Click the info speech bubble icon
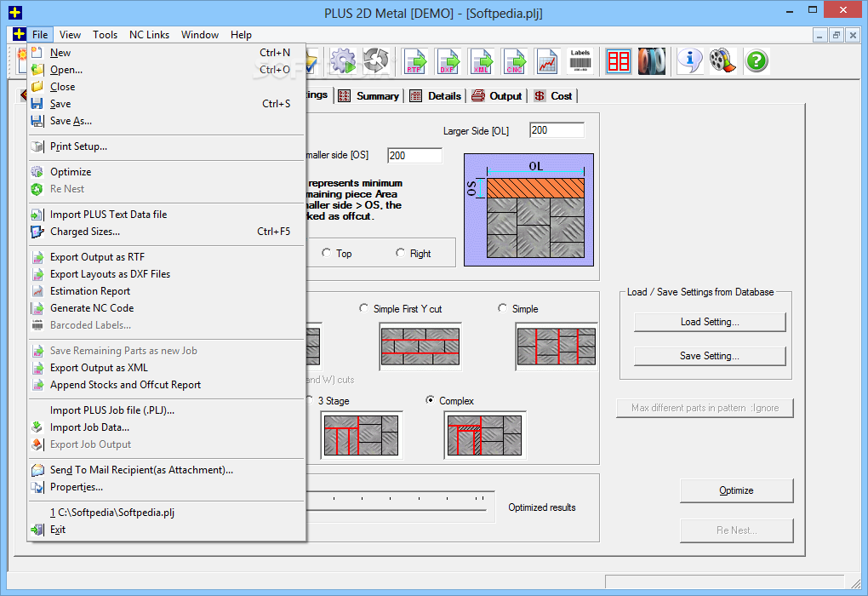The width and height of the screenshot is (868, 596). [690, 61]
